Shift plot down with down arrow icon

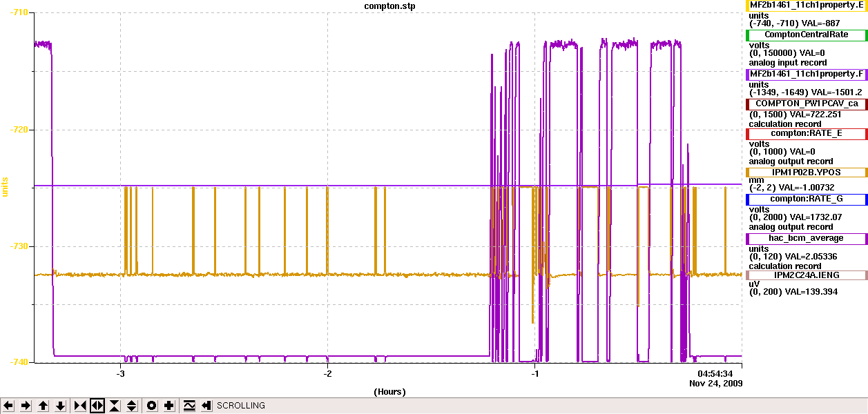[60, 406]
